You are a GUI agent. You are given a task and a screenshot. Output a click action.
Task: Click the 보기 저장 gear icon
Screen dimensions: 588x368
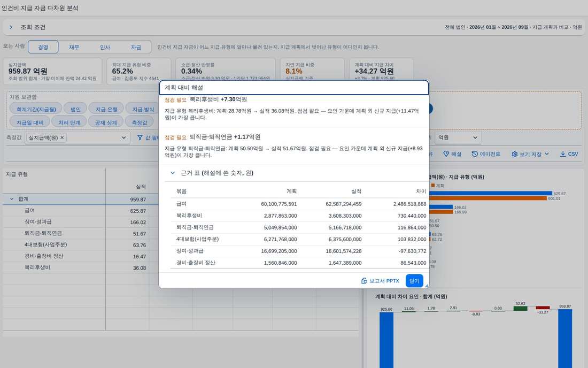[514, 154]
